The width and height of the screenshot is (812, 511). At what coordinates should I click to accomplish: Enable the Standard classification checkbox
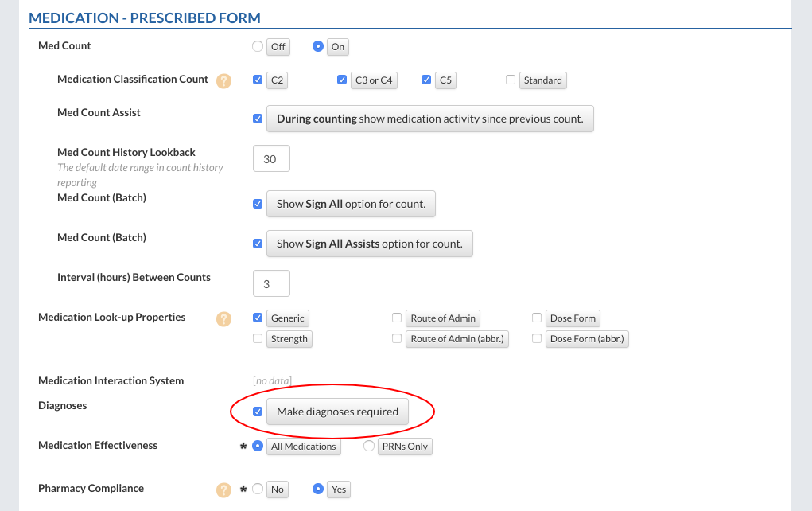coord(511,80)
